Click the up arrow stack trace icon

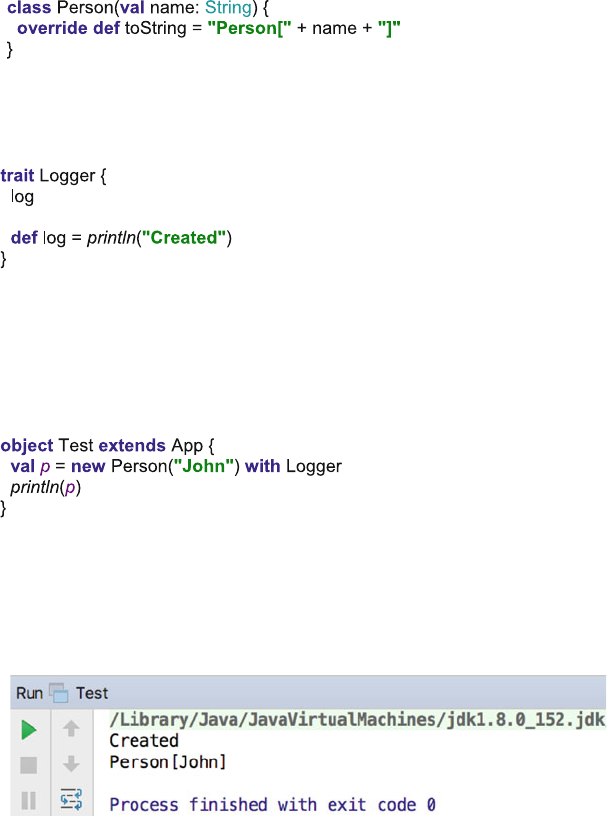point(71,729)
